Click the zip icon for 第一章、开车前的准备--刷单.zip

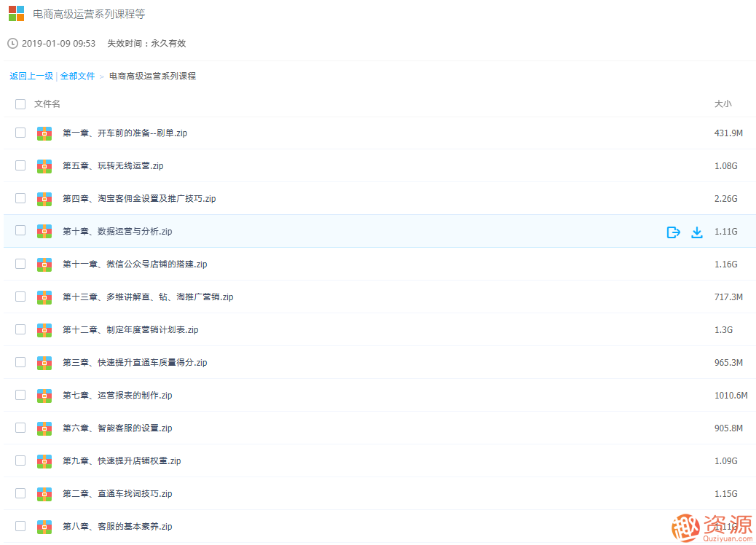click(44, 133)
